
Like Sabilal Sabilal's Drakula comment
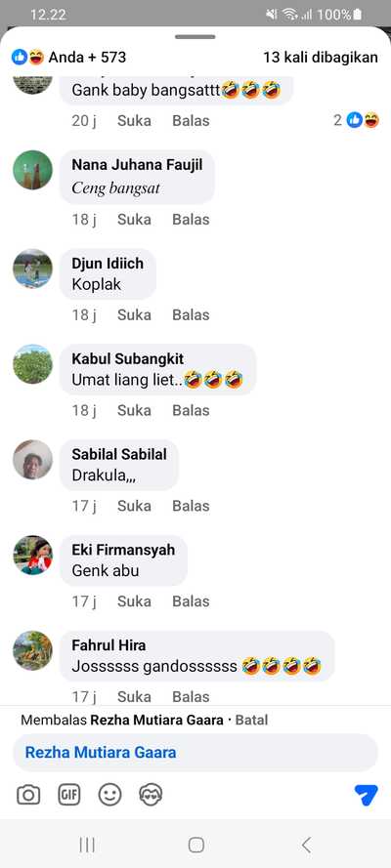pyautogui.click(x=134, y=506)
